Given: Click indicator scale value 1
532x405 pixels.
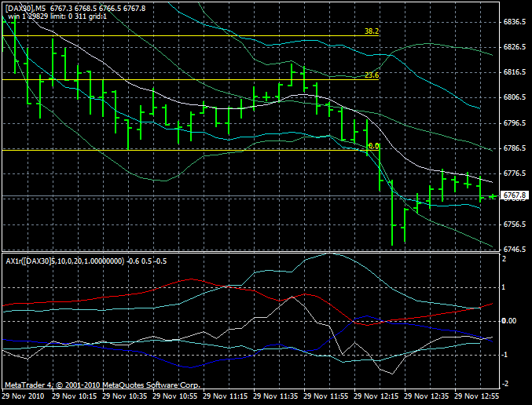Looking at the screenshot, I should coord(504,287).
